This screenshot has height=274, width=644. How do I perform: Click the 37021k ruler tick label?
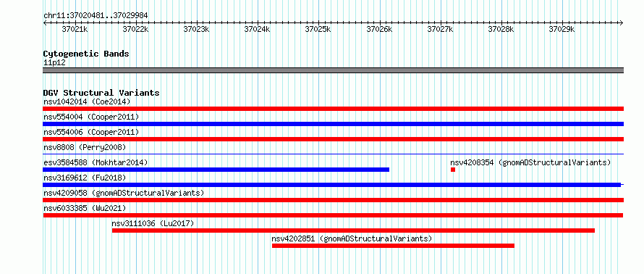[75, 29]
